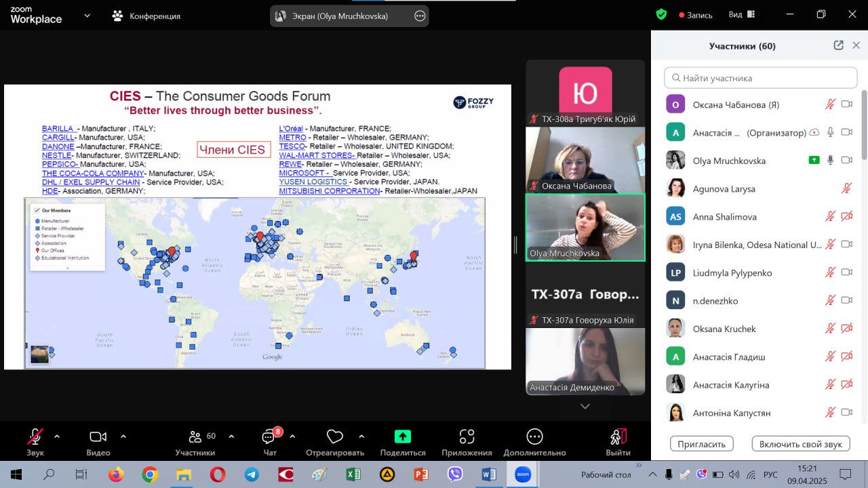Click the Выйти leave meeting icon

click(618, 436)
